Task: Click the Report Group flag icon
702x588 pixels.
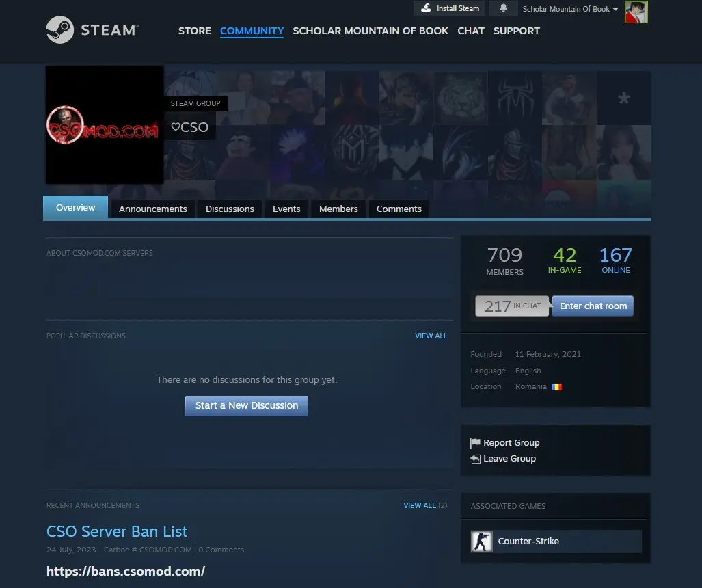Action: point(475,443)
